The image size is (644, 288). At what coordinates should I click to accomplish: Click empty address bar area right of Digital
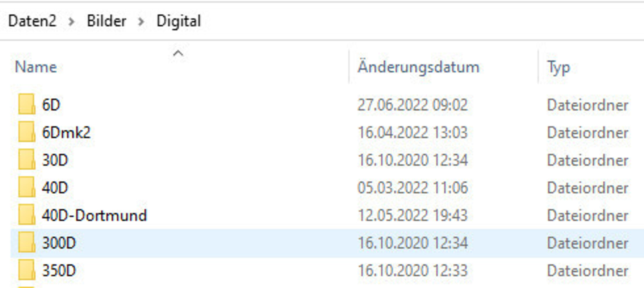[410, 21]
